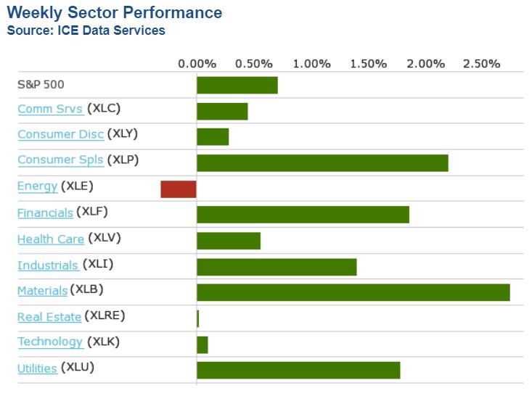Click the green S&P 500 bar
The image size is (532, 401).
click(237, 85)
